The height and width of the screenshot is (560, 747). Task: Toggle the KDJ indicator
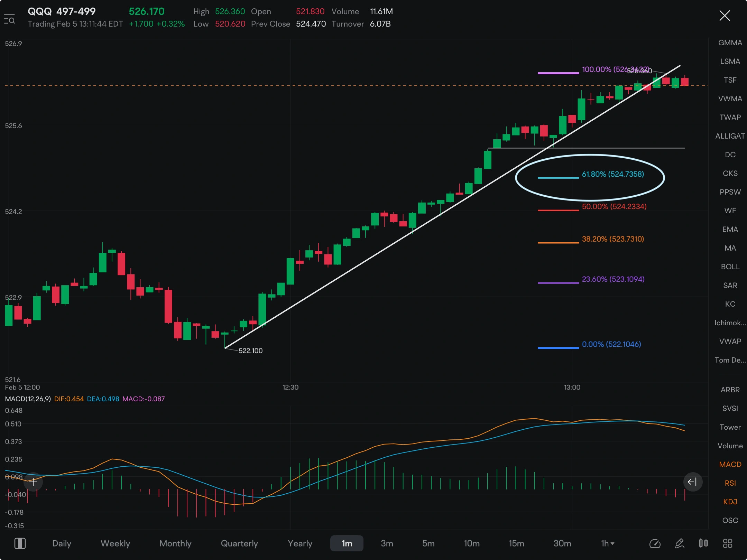tap(730, 502)
